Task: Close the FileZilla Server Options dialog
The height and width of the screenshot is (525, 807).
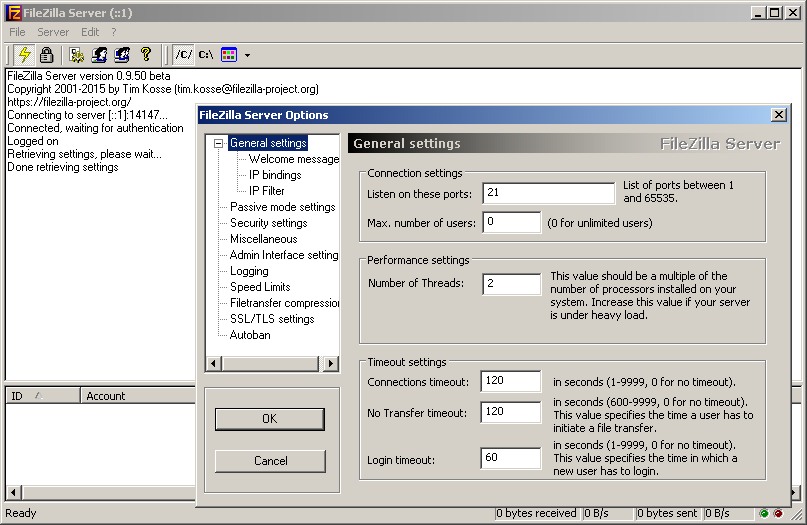Action: click(x=779, y=115)
